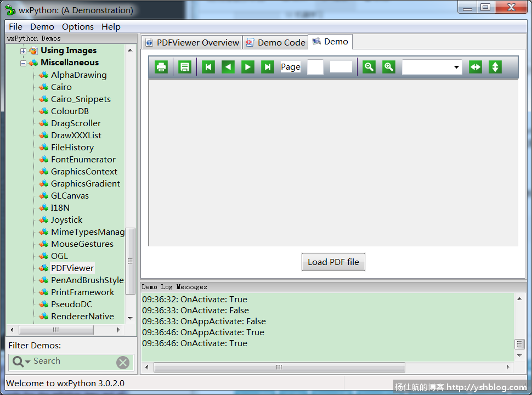Click the Demo Code tab icon
532x395 pixels.
(x=250, y=42)
